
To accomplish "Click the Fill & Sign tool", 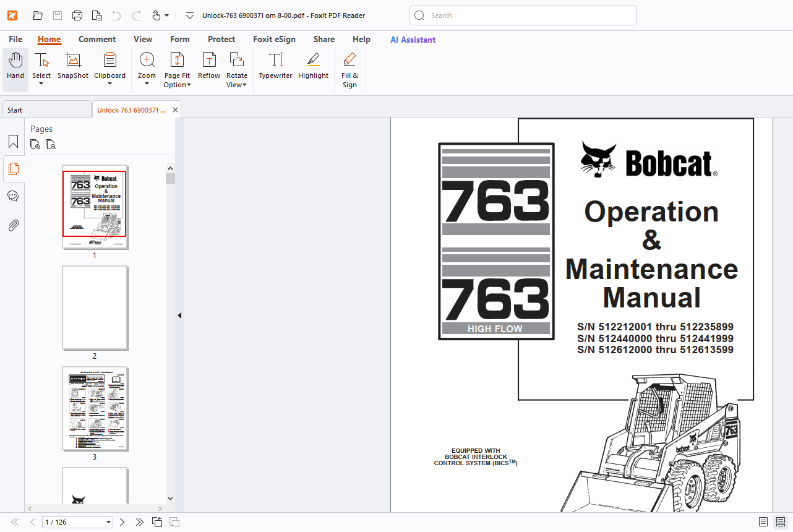I will pyautogui.click(x=349, y=69).
